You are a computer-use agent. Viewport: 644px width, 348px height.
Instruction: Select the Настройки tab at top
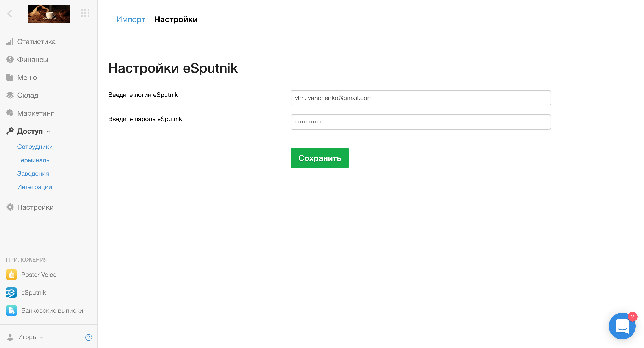coord(176,19)
